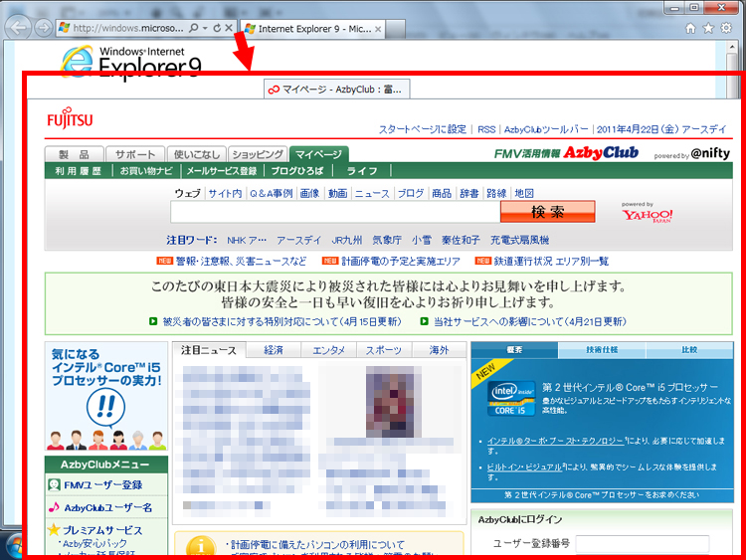
Task: Click the FUJITSU logo
Action: [70, 118]
